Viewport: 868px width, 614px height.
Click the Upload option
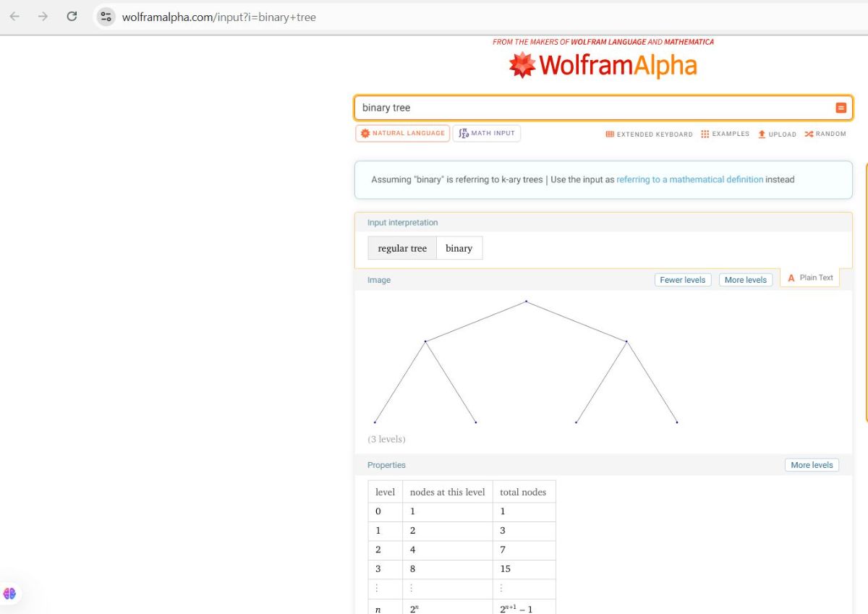tap(777, 134)
